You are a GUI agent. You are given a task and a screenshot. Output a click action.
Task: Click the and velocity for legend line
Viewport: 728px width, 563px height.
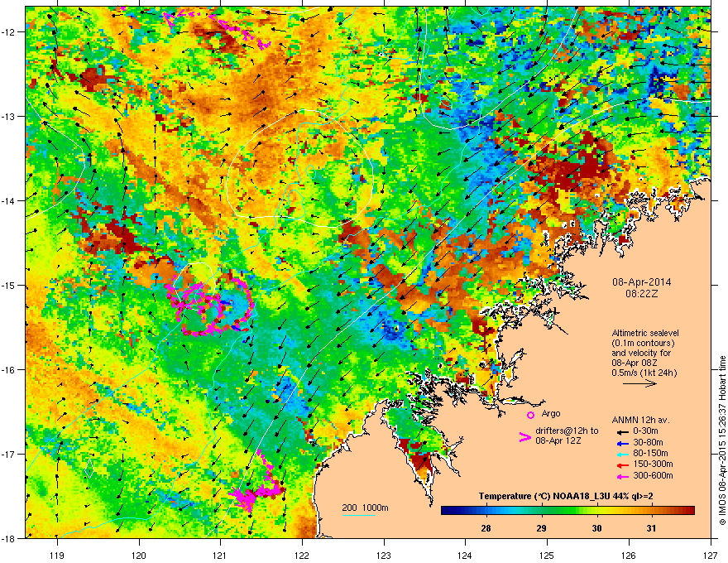[x=641, y=353]
